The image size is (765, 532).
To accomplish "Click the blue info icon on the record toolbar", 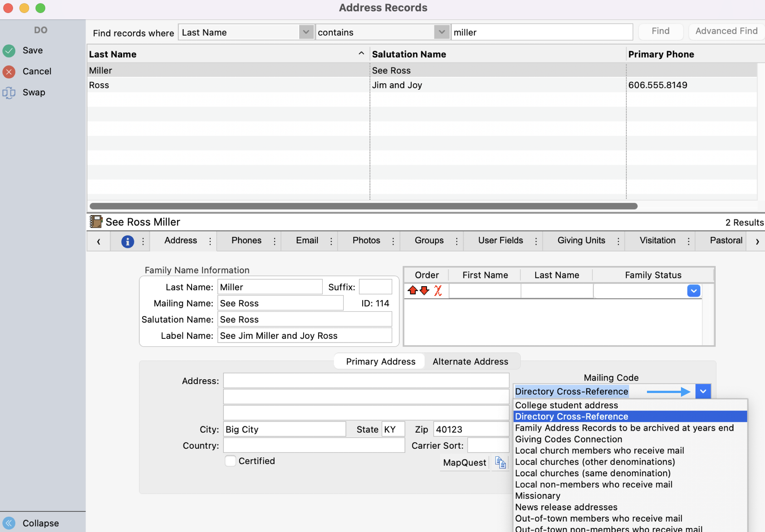I will (x=128, y=241).
